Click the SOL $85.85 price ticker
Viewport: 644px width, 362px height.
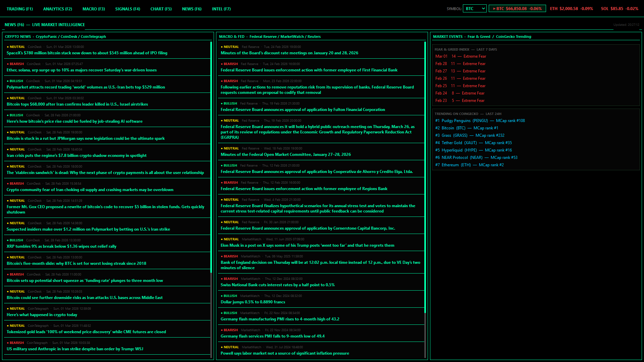click(x=619, y=9)
